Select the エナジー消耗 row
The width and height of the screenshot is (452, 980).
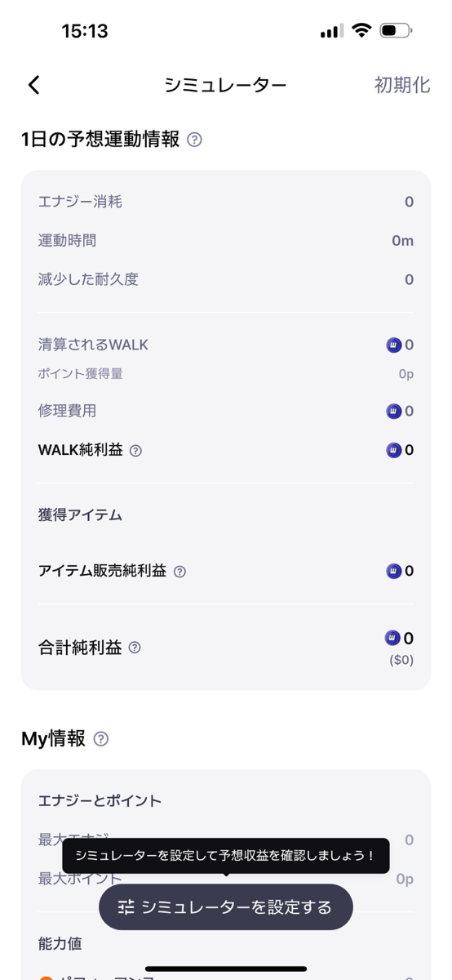(226, 202)
